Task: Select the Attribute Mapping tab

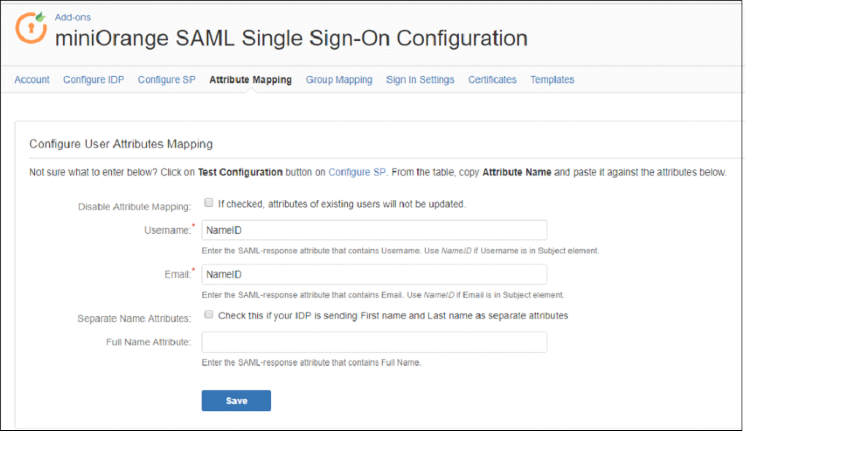Action: pyautogui.click(x=250, y=80)
